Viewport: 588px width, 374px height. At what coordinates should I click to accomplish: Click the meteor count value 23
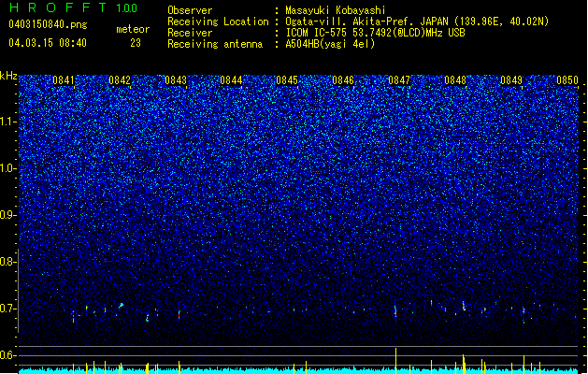pyautogui.click(x=136, y=43)
